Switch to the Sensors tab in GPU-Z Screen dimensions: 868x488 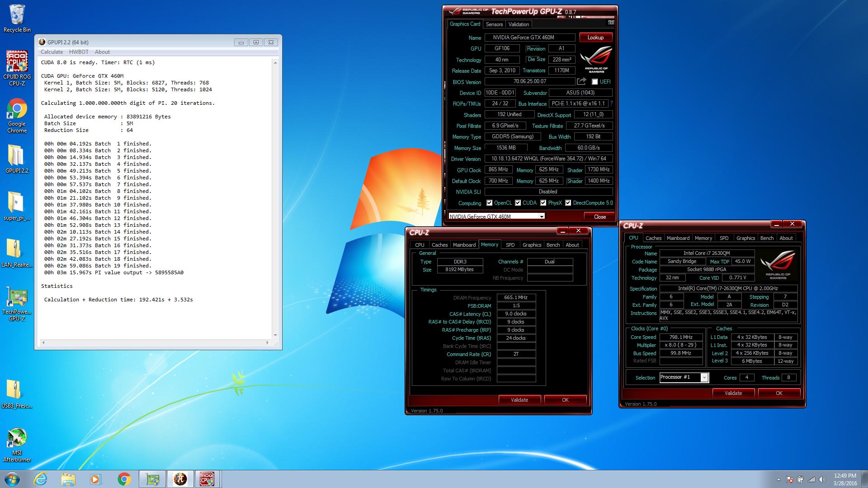(x=494, y=24)
